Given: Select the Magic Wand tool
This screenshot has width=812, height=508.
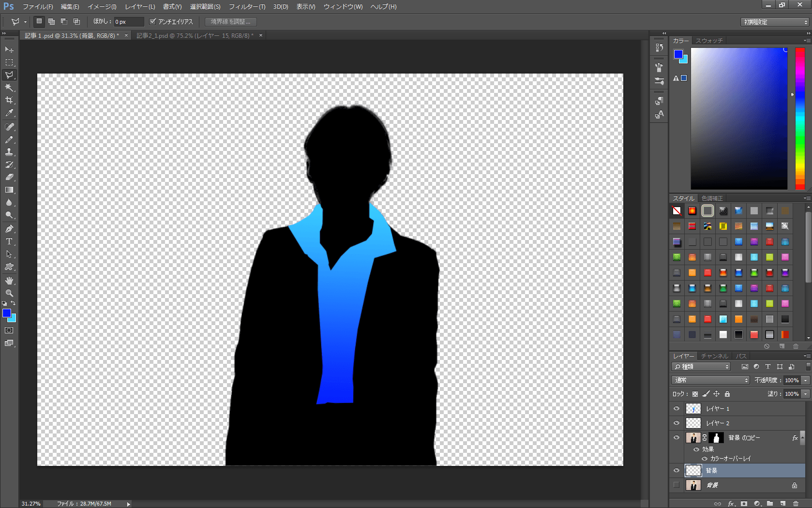Looking at the screenshot, I should (x=9, y=88).
